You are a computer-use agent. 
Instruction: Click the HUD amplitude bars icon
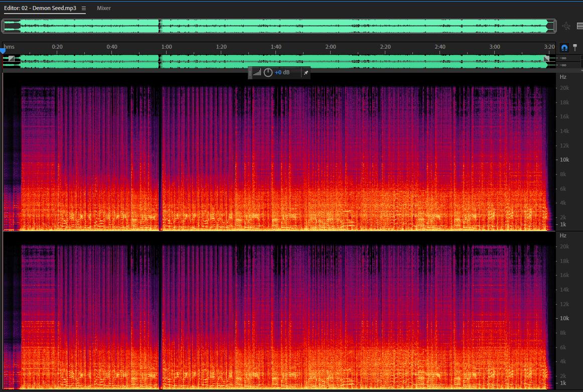257,72
